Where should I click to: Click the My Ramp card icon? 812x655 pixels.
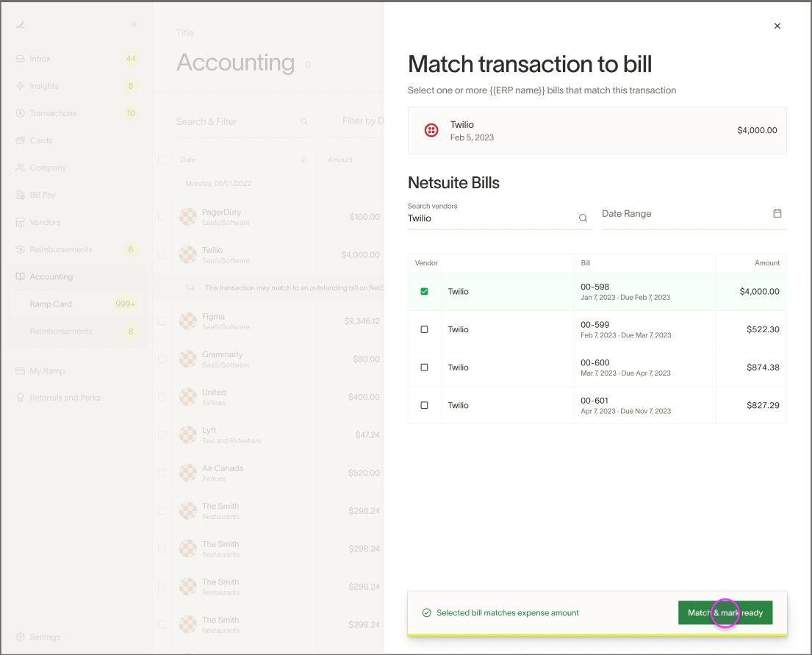pos(20,371)
